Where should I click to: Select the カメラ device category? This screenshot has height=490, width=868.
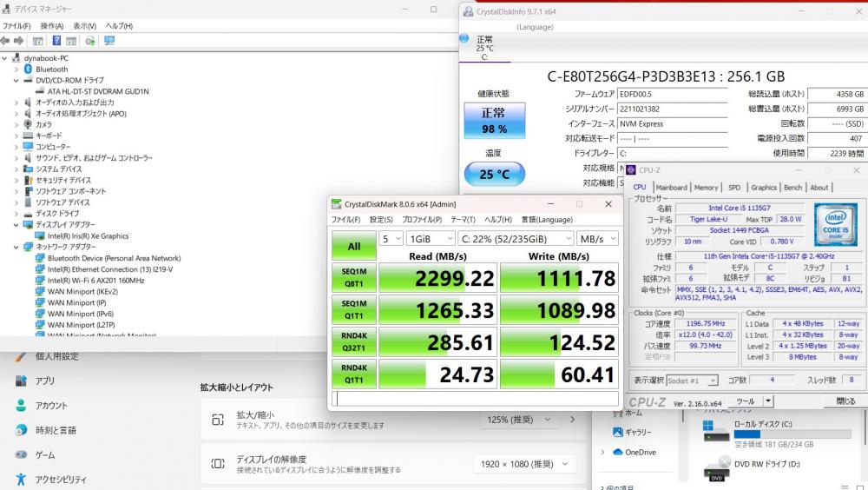pyautogui.click(x=43, y=124)
